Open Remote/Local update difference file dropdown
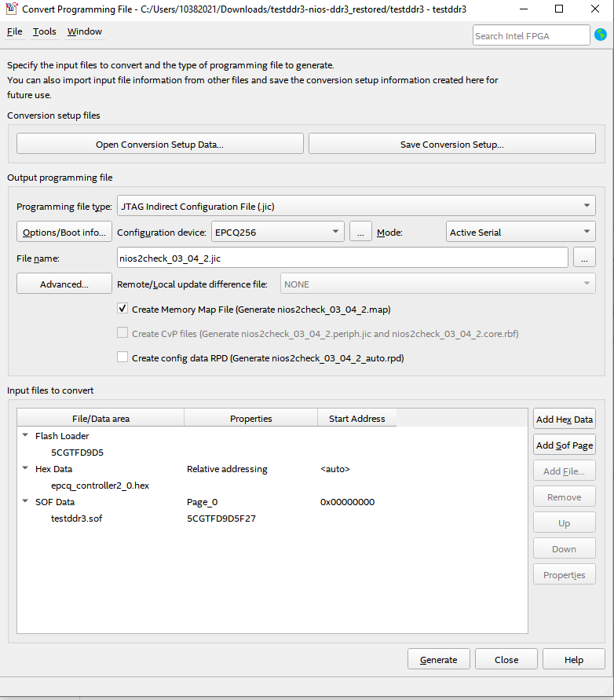This screenshot has height=700, width=614. (438, 284)
